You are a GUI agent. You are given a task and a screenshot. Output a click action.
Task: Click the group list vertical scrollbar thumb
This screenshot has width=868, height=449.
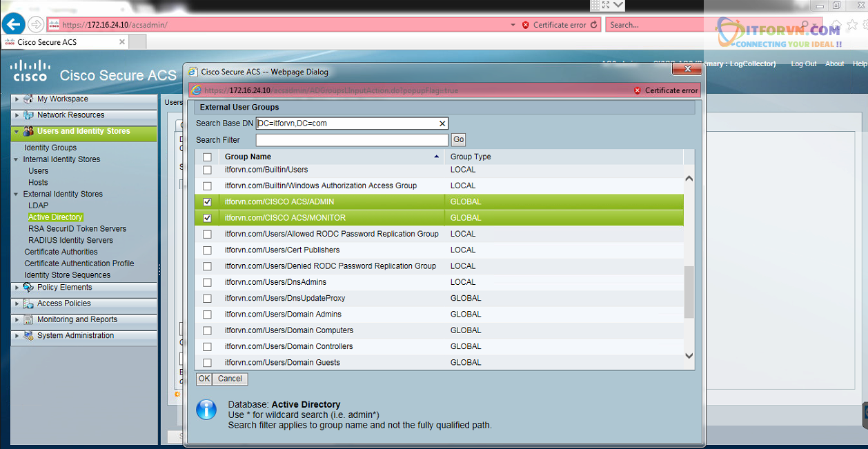(689, 292)
